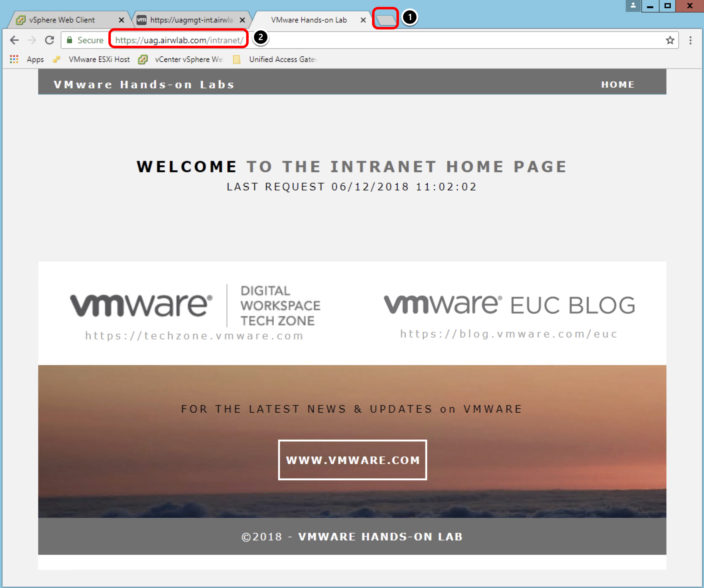The width and height of the screenshot is (704, 588).
Task: Open the browser profile icon in title bar
Action: click(x=633, y=5)
